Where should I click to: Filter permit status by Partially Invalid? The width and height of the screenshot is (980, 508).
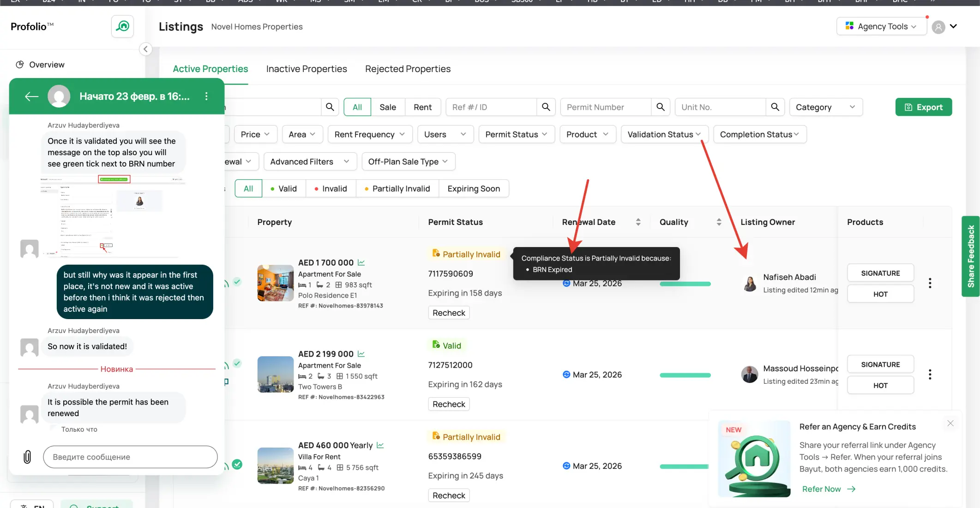click(x=397, y=188)
